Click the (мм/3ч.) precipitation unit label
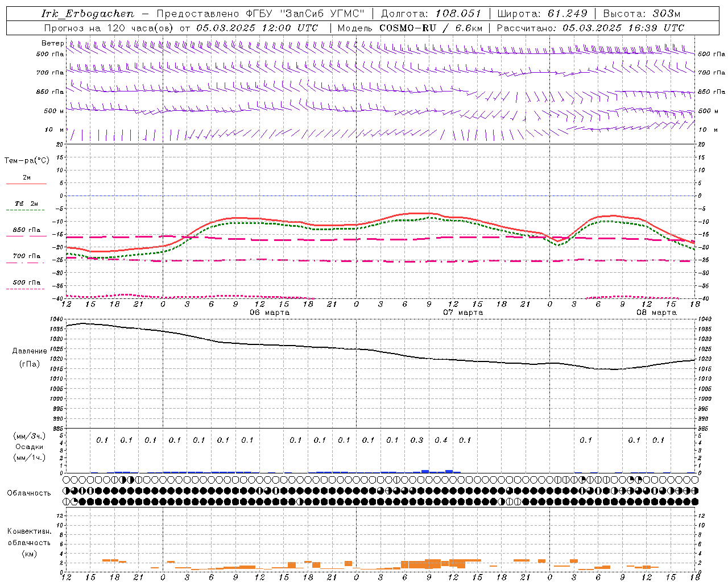The height and width of the screenshot is (582, 728). 30,436
